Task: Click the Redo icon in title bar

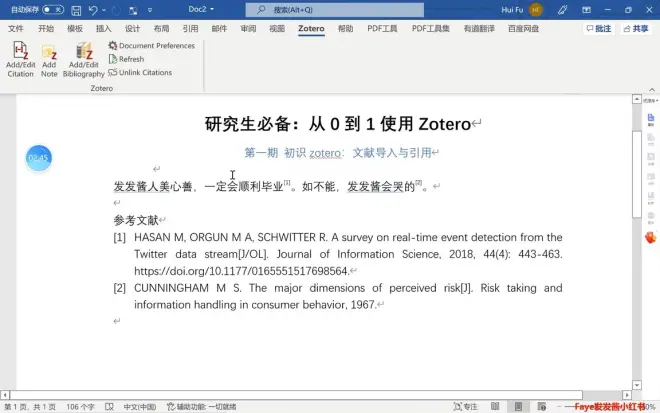Action: [x=116, y=10]
